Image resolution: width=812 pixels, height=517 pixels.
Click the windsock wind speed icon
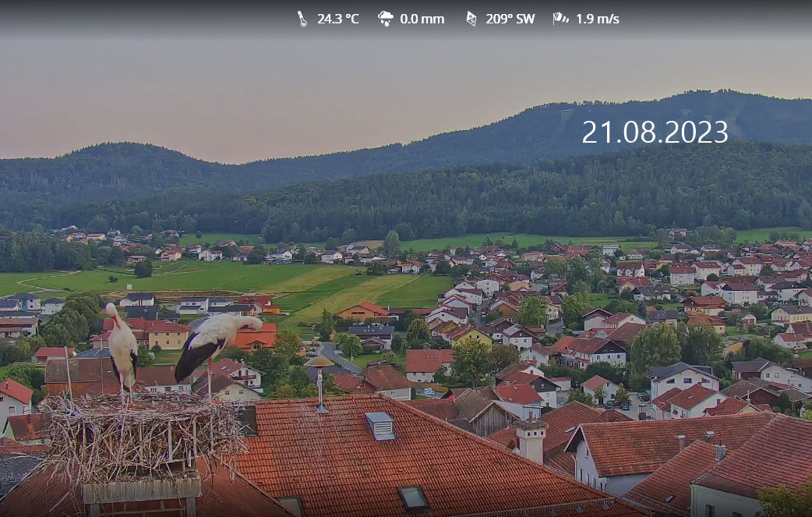tap(560, 19)
